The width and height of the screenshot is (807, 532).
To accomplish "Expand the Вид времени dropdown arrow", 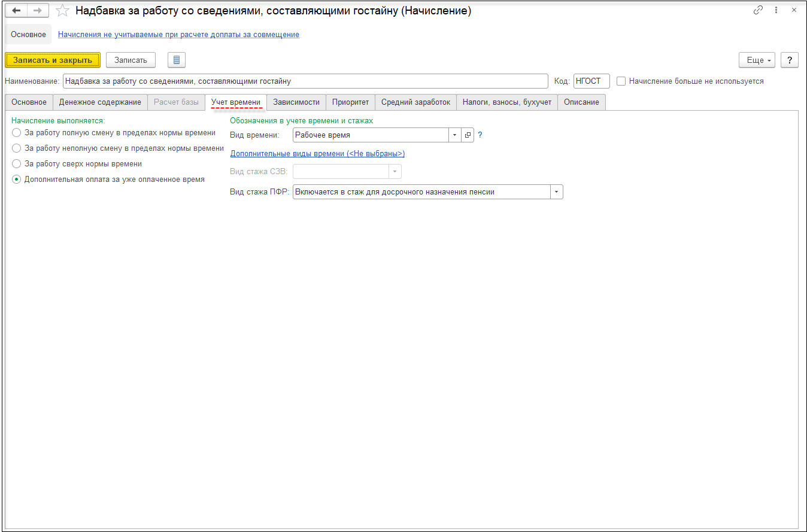I will tap(455, 135).
